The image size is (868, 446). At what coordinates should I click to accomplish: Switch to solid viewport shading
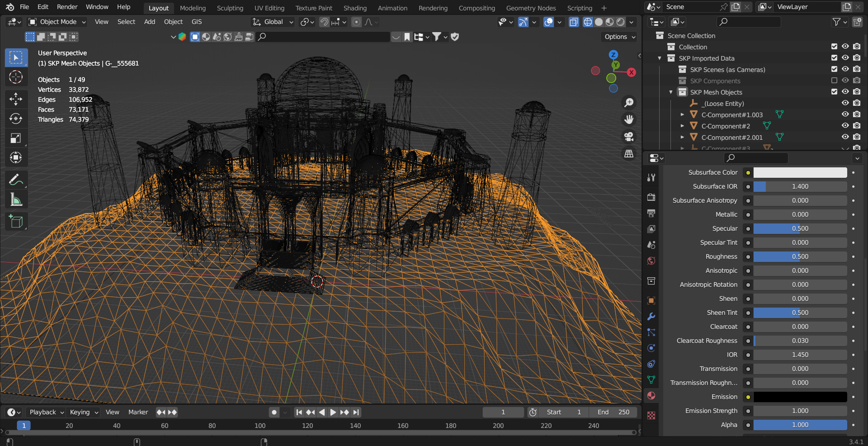click(599, 22)
